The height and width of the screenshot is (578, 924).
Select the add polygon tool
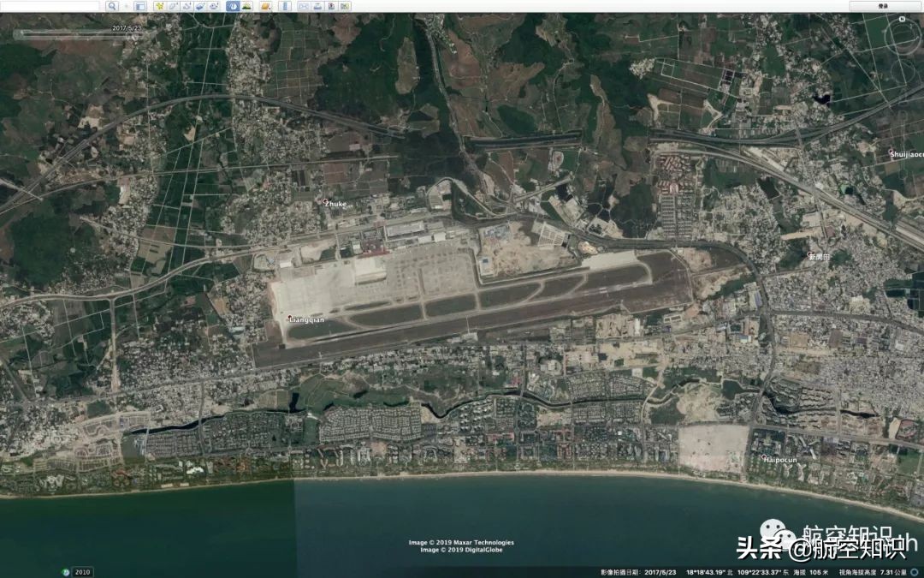coord(172,6)
